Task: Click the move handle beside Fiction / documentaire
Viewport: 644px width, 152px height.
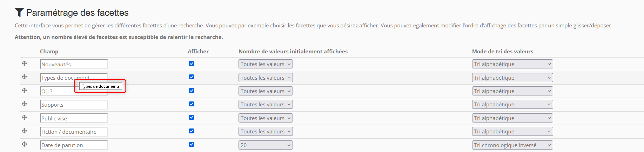Action: click(24, 131)
